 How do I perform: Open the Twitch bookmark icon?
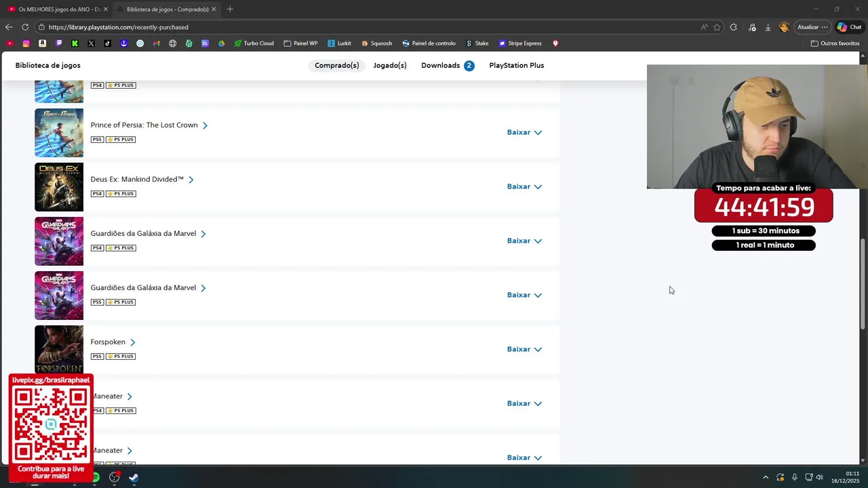[x=58, y=43]
